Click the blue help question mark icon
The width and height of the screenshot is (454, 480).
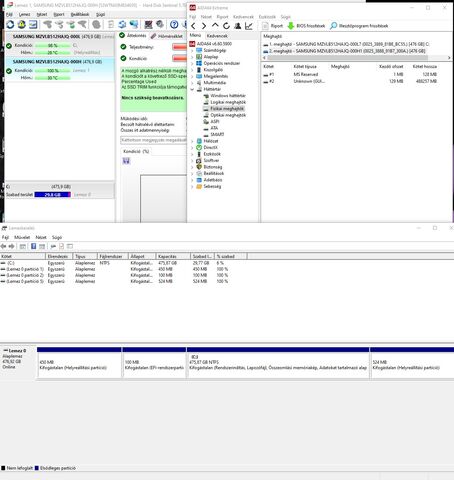(174, 24)
